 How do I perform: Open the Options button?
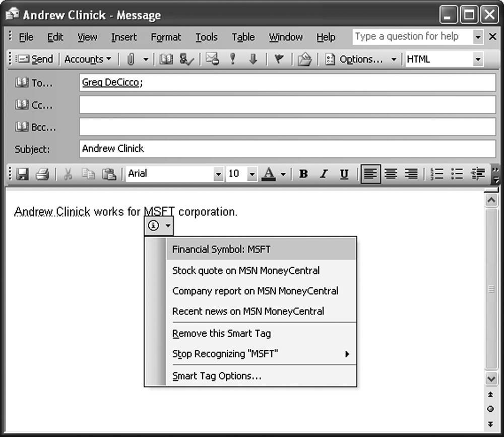[354, 59]
